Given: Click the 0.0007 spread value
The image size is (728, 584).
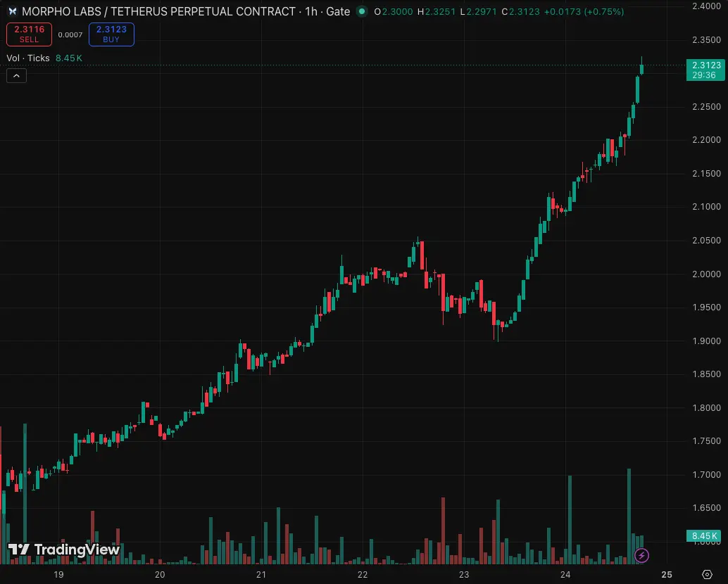Looking at the screenshot, I should [x=70, y=34].
